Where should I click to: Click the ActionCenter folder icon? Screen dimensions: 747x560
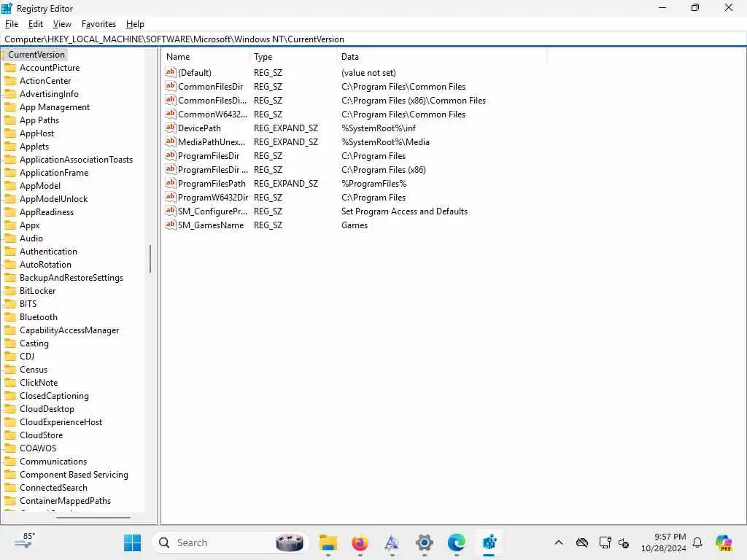click(10, 81)
